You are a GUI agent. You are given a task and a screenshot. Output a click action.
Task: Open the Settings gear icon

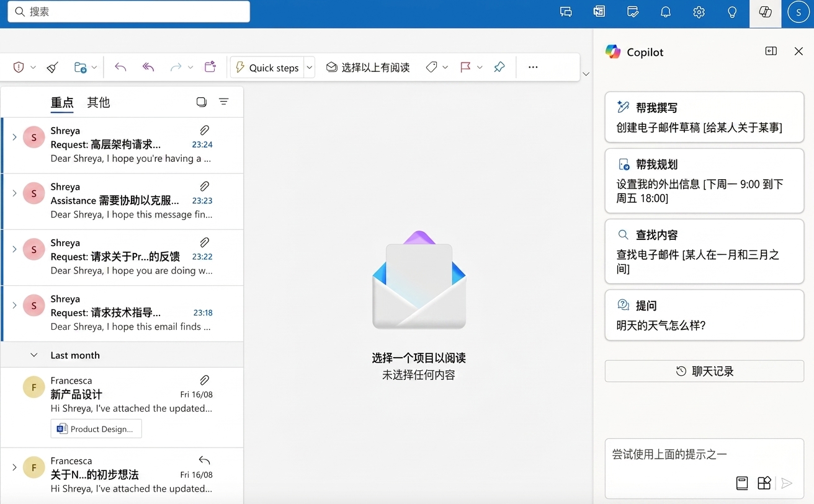tap(699, 12)
